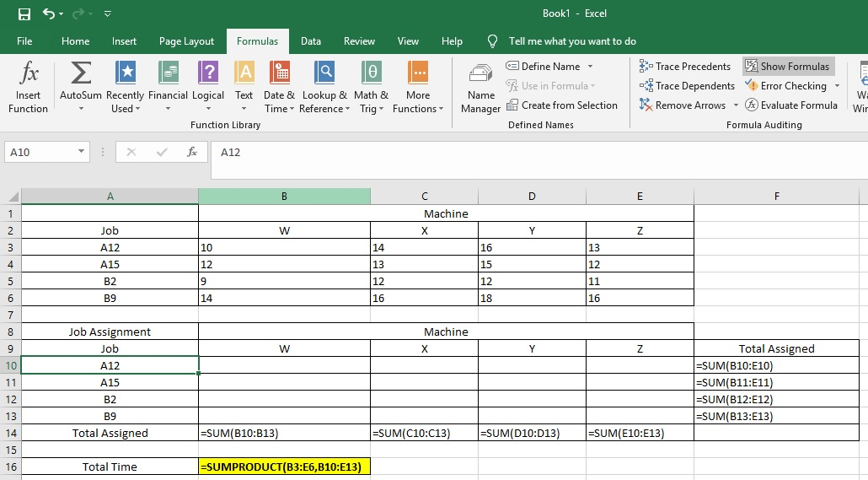Open Recently Used functions list
This screenshot has height=480, width=868.
pos(125,88)
